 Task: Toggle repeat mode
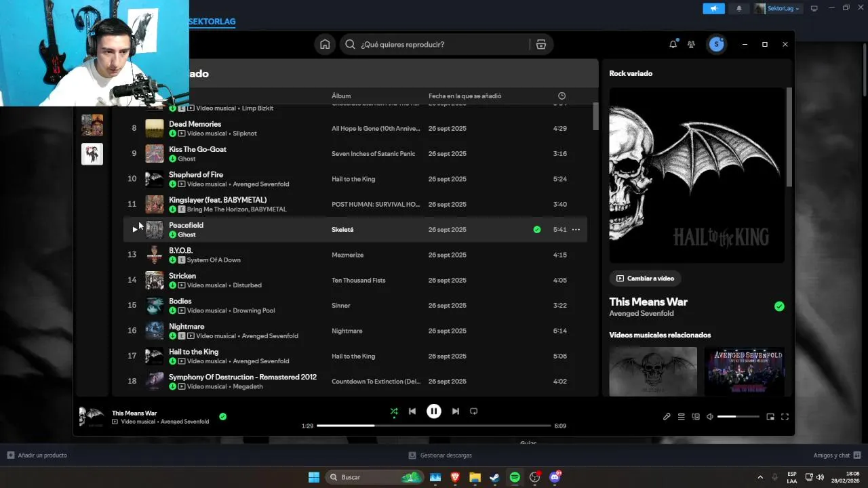(474, 411)
